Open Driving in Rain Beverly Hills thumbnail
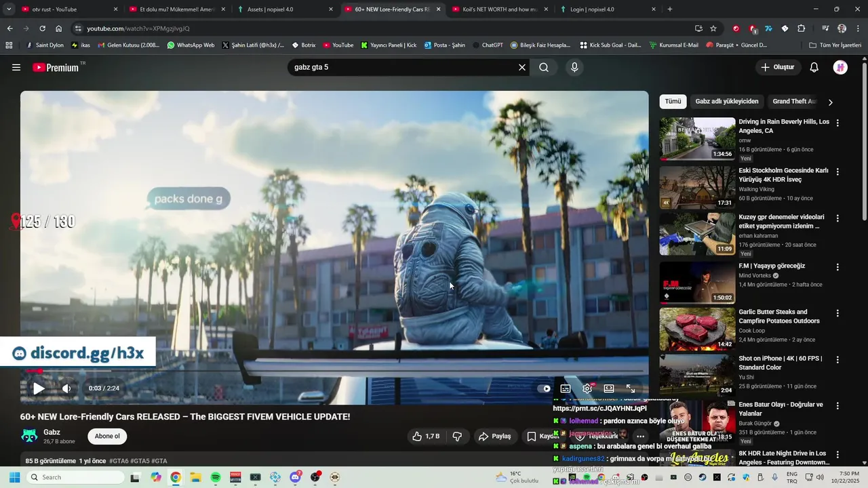868x488 pixels. (x=697, y=139)
